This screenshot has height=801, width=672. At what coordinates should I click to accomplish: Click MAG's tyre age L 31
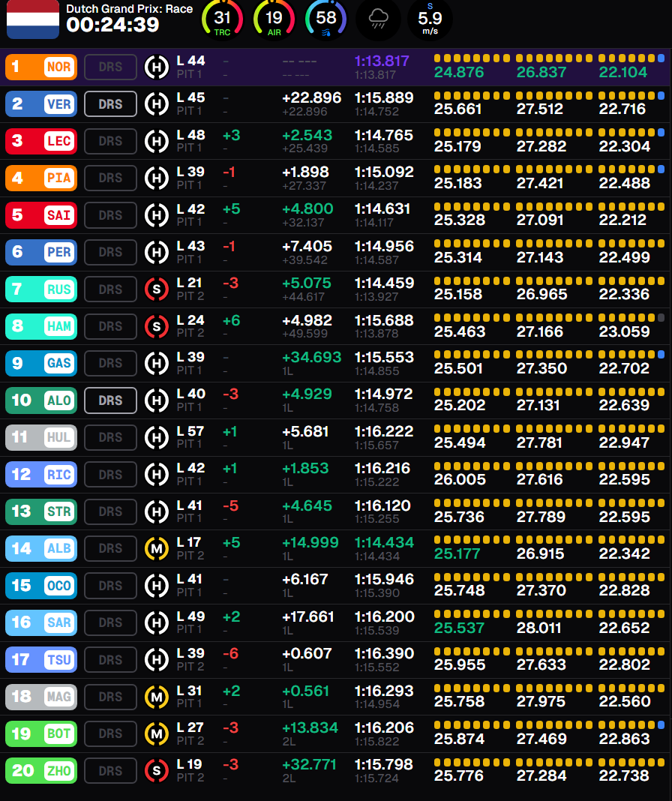(x=189, y=691)
